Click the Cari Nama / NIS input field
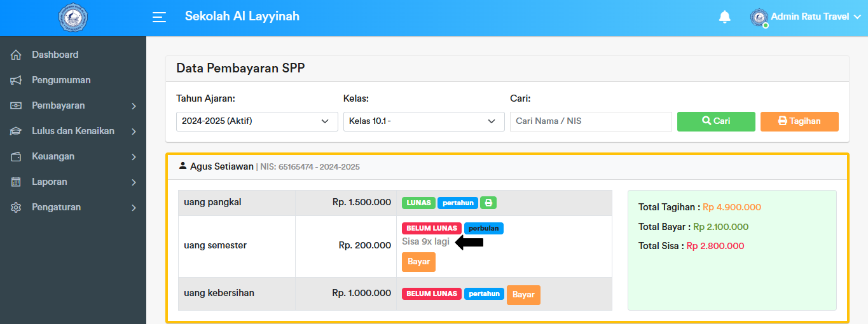This screenshot has height=324, width=868. [591, 121]
